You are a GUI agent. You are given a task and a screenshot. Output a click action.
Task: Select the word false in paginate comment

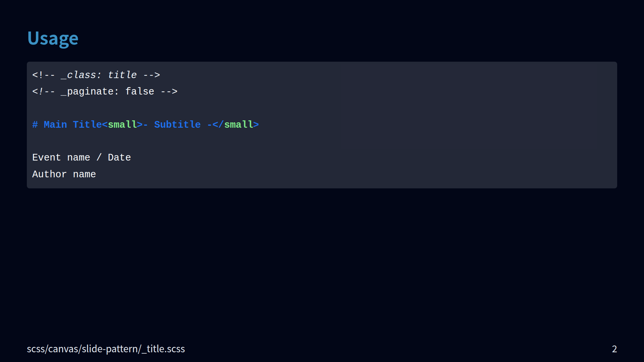140,92
